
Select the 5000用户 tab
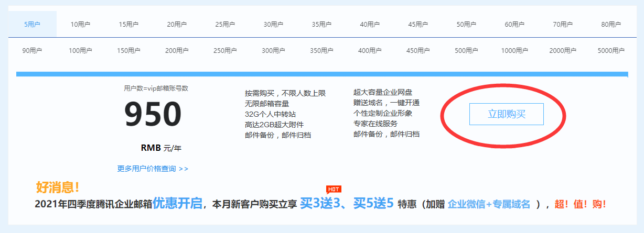click(x=611, y=51)
